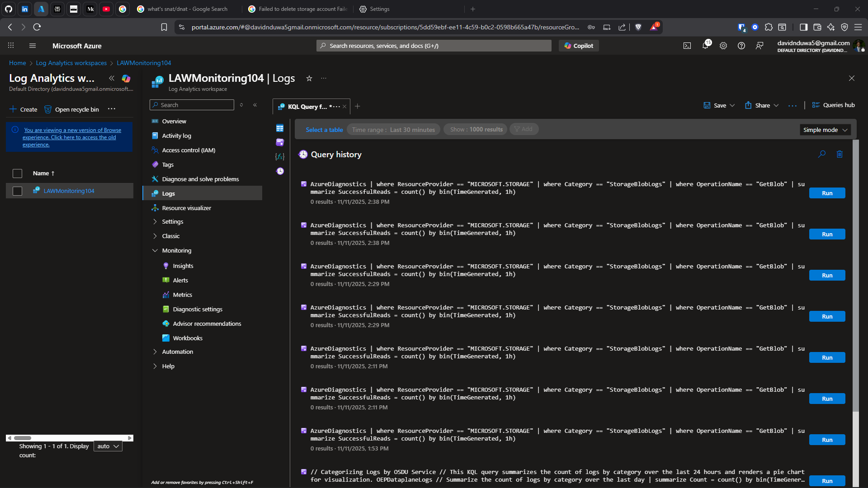Screen dimensions: 868x488
Task: Collapse the Monitoring menu group
Action: click(155, 250)
